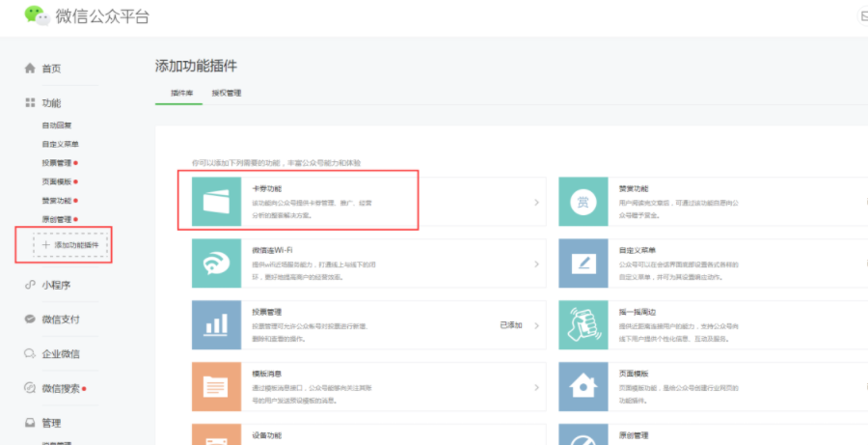Click the 功能 grid icon in sidebar
This screenshot has height=445, width=868.
click(31, 102)
